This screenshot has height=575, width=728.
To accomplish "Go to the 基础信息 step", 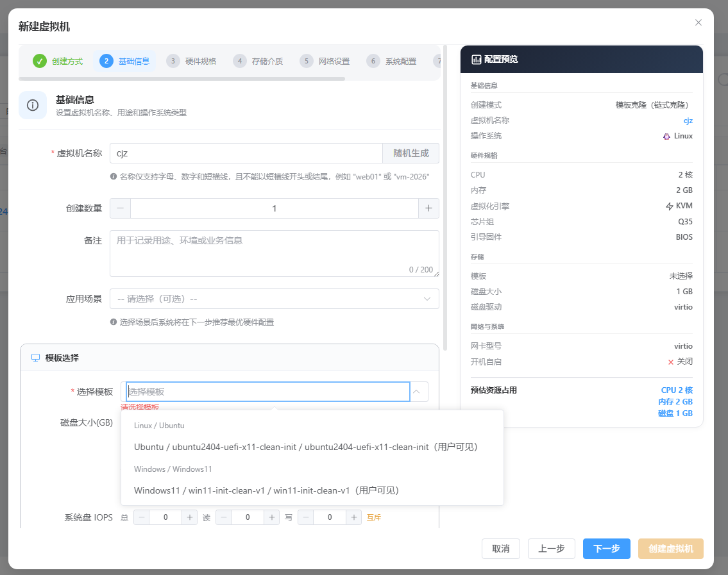I will pyautogui.click(x=125, y=61).
